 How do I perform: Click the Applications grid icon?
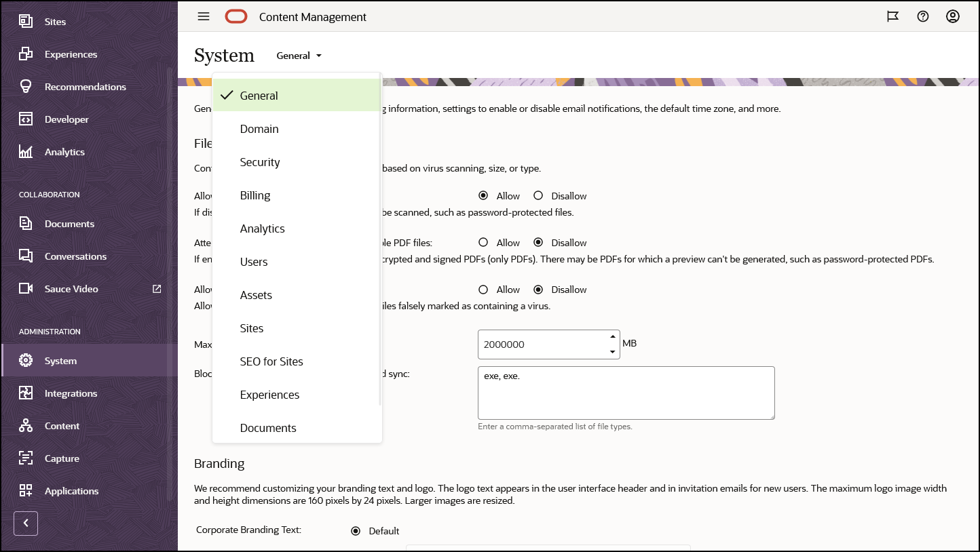click(x=26, y=491)
